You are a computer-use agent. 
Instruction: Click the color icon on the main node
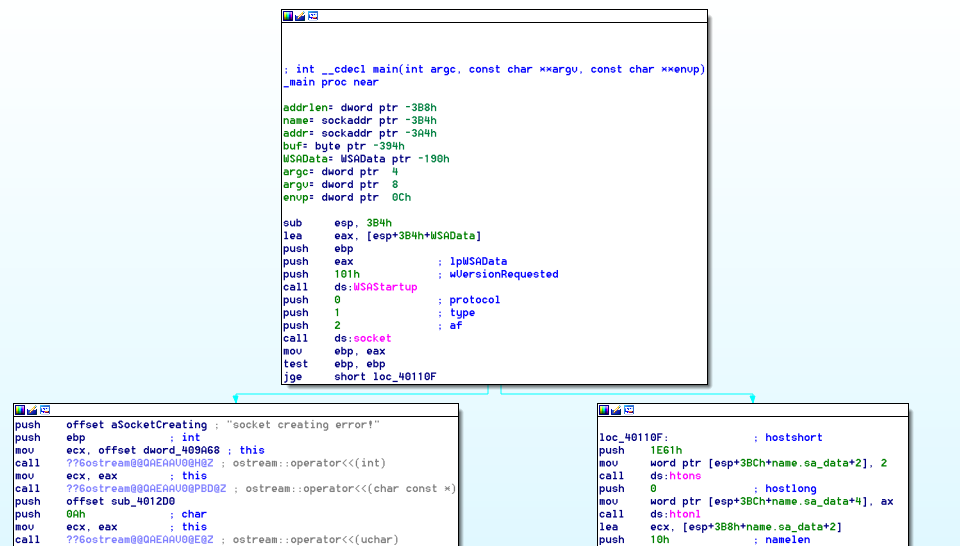[288, 16]
